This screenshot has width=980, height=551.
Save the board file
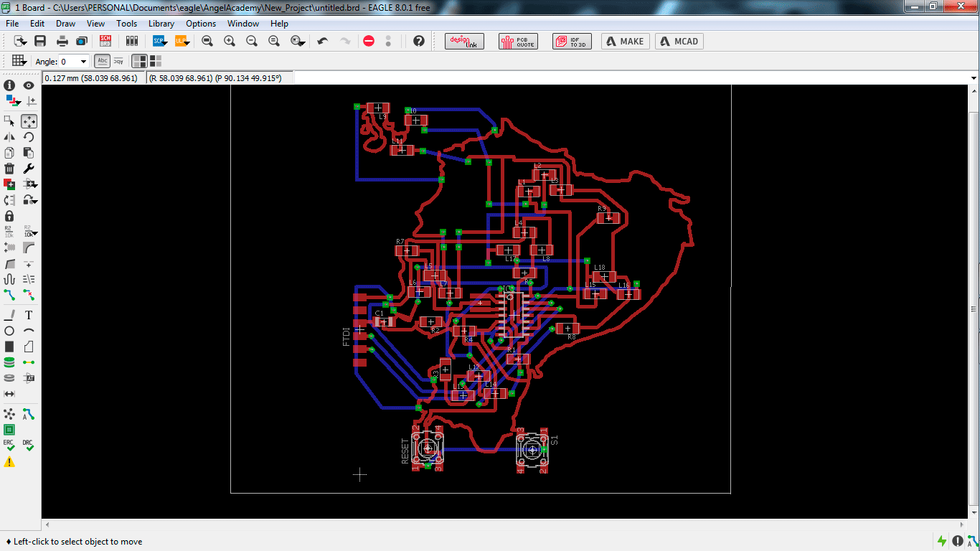40,42
